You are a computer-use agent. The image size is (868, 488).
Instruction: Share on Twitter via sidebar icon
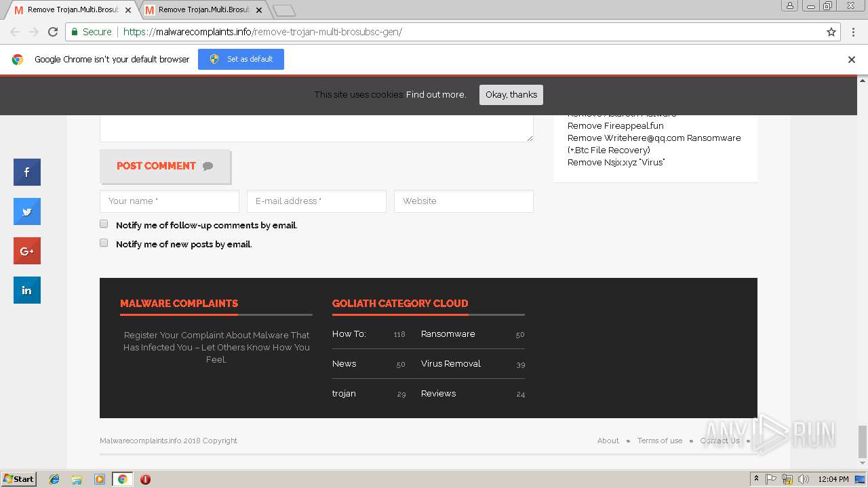[27, 211]
